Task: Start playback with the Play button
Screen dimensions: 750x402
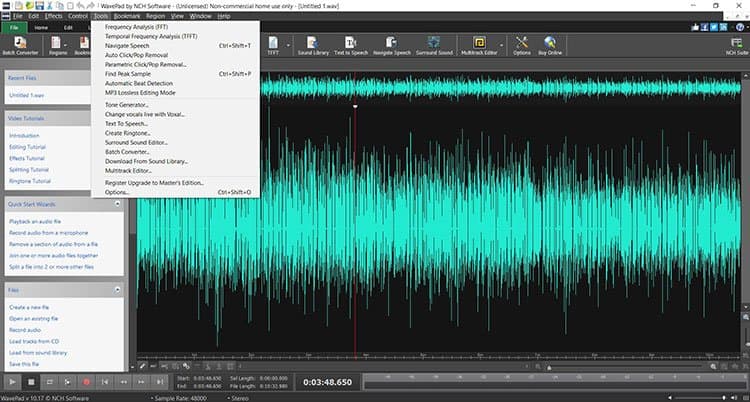Action: tap(12, 382)
